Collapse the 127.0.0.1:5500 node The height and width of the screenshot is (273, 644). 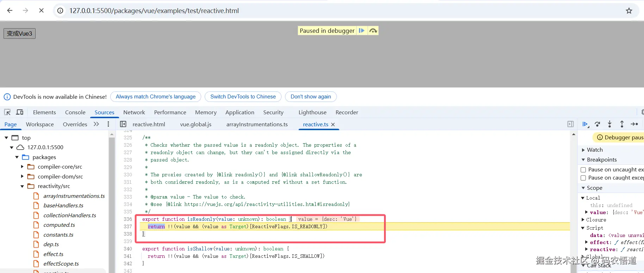(x=12, y=147)
